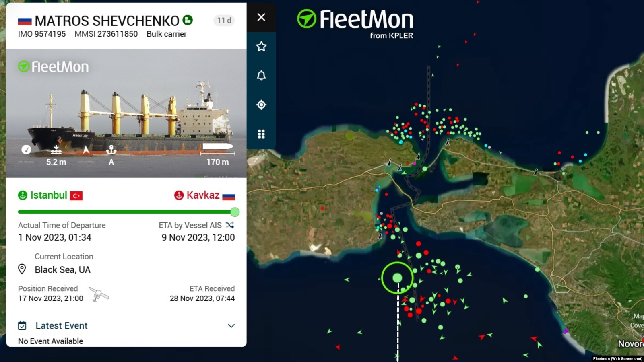The height and width of the screenshot is (362, 644).
Task: Click the anchor navigation status icon
Action: click(x=111, y=150)
